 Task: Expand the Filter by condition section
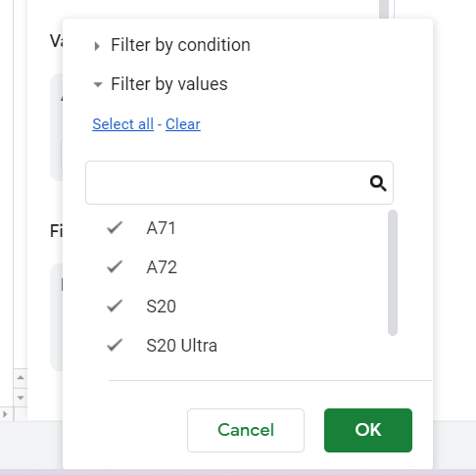pyautogui.click(x=171, y=45)
